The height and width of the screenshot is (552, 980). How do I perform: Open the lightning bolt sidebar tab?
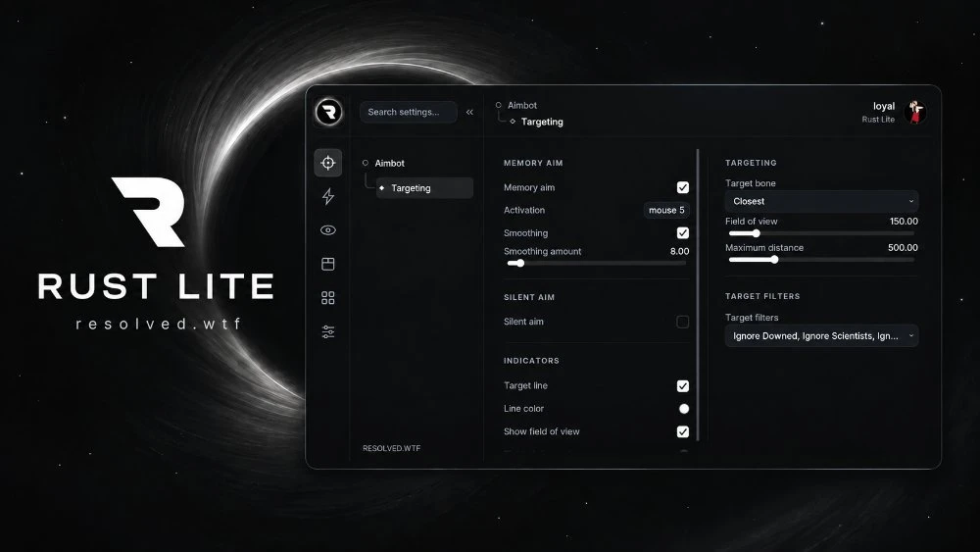(x=328, y=197)
